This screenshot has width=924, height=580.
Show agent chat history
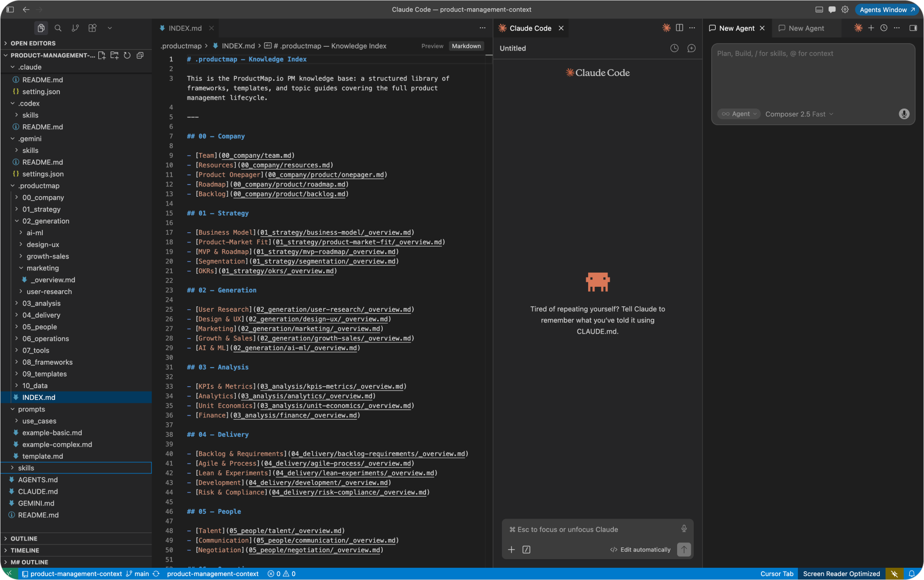click(x=884, y=28)
